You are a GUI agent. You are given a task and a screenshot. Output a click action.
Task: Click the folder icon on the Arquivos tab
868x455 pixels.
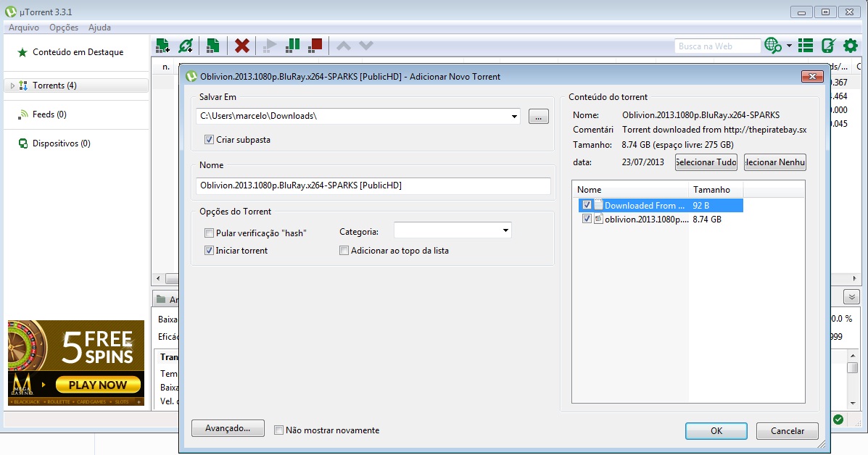(x=161, y=299)
